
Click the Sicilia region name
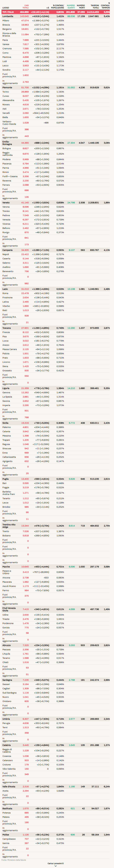[6, 423]
